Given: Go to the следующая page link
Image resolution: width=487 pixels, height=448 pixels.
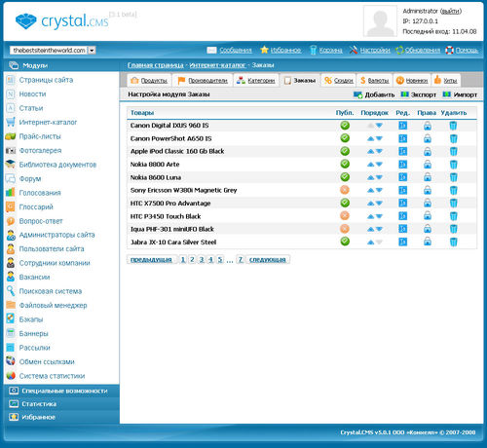Looking at the screenshot, I should [x=268, y=259].
